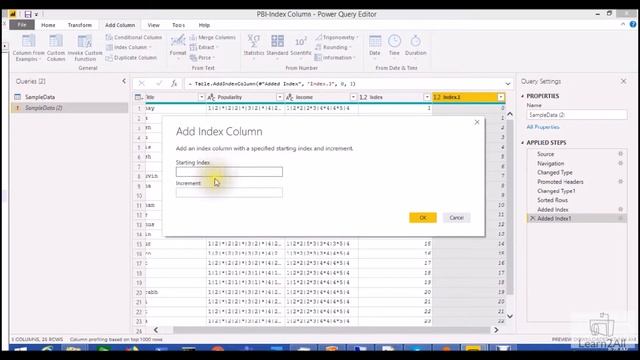Click the formula bar cancel X icon
Image resolution: width=640 pixels, height=360 pixels.
click(x=142, y=84)
